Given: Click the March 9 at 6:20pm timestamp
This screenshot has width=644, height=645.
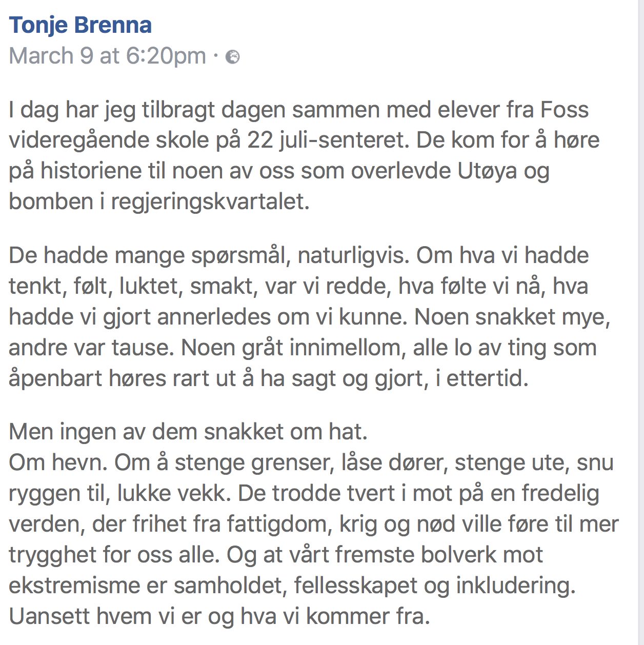Looking at the screenshot, I should [x=107, y=56].
